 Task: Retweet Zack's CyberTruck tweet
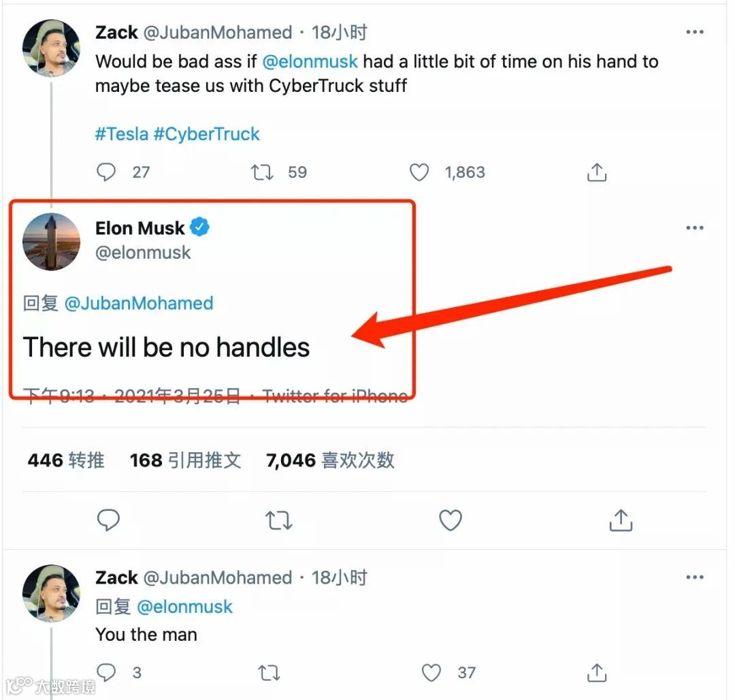262,172
